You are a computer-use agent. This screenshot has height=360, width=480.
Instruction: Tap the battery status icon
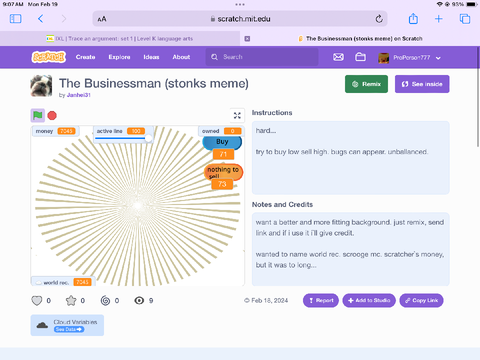[x=472, y=4]
